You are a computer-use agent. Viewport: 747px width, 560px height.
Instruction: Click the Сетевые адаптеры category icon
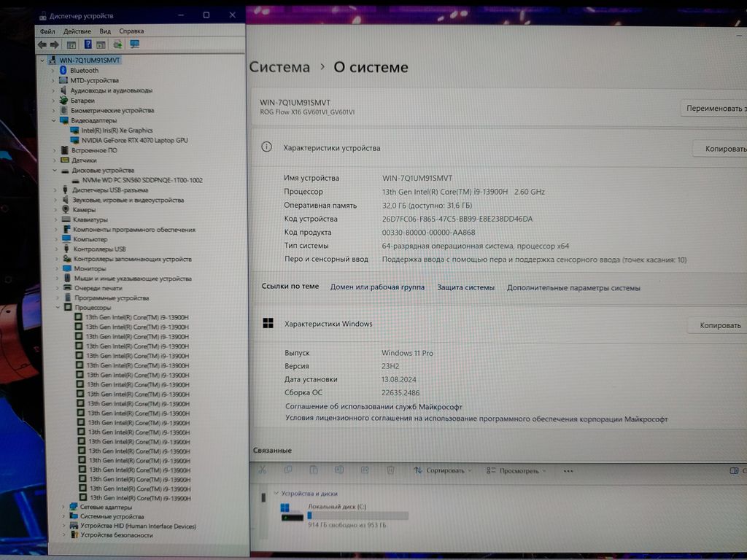tap(74, 507)
